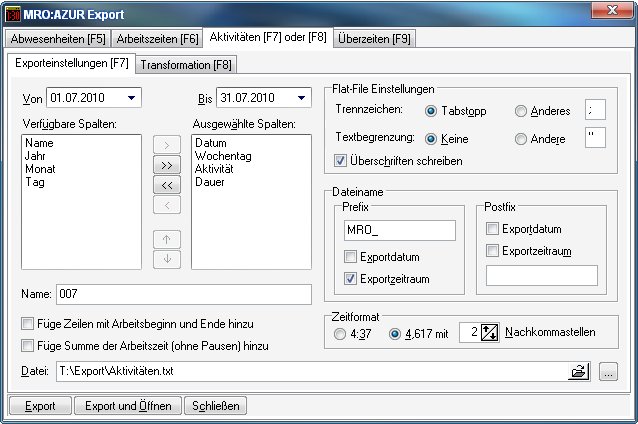Viewport: 638px width, 424px height.
Task: Move selected column down with arrow
Action: (x=165, y=259)
